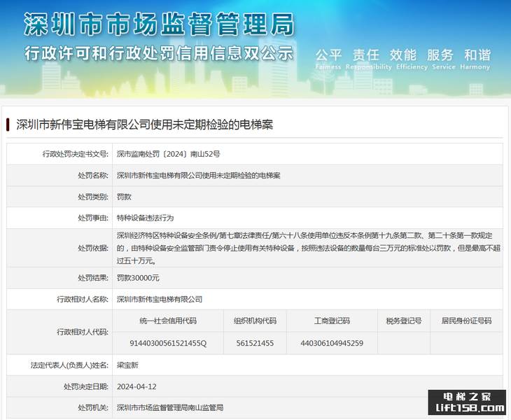The width and height of the screenshot is (511, 420).
Task: Click the 行政处罚决定书文号 label
Action: coord(76,154)
